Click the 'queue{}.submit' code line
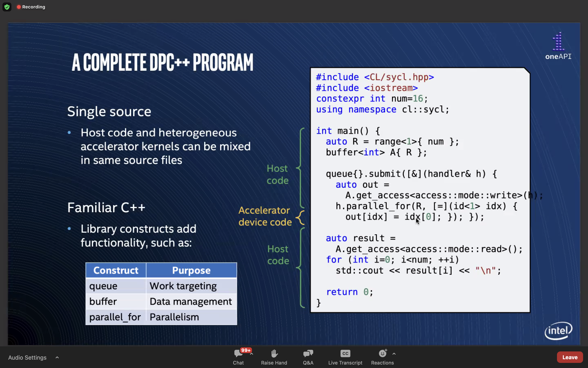The image size is (588, 368). pos(411,174)
